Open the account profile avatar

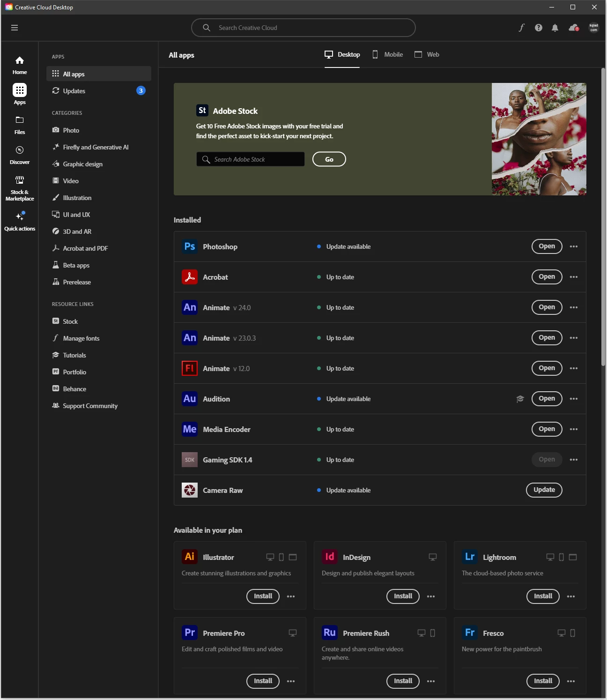[x=594, y=28]
